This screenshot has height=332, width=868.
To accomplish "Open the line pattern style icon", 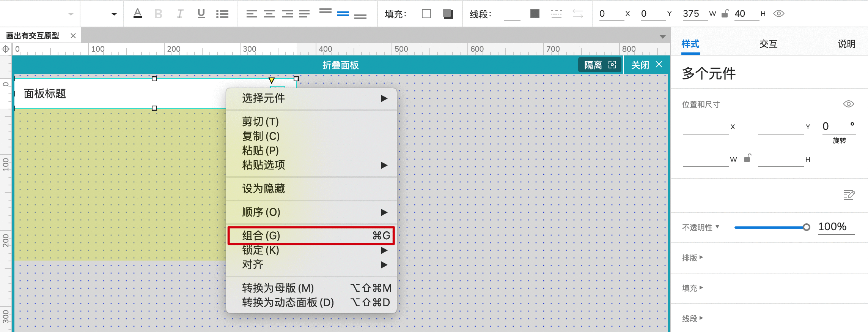I will [556, 14].
